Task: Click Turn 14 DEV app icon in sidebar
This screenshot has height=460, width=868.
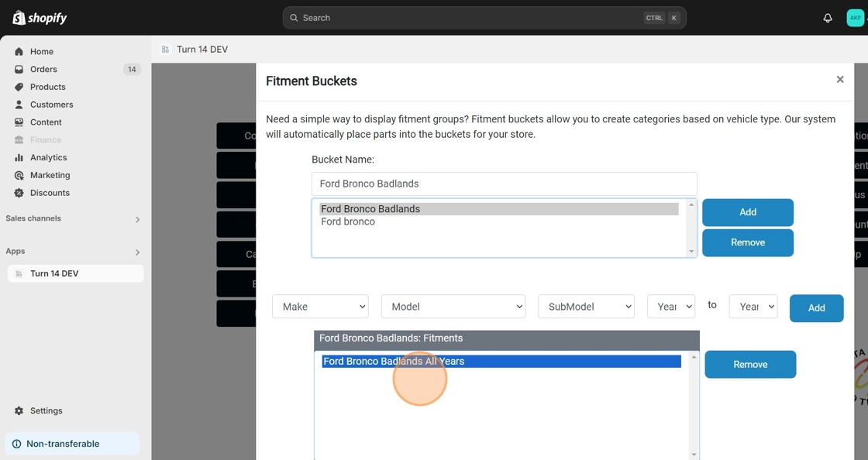Action: click(19, 273)
